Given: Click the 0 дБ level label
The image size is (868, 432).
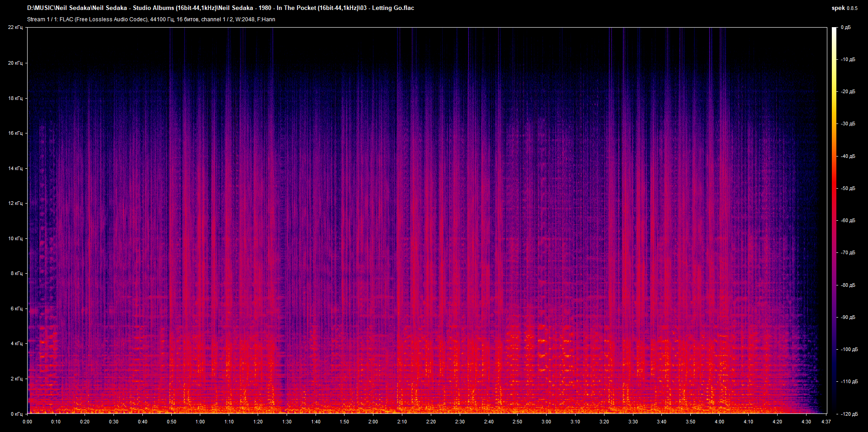Looking at the screenshot, I should [x=845, y=28].
